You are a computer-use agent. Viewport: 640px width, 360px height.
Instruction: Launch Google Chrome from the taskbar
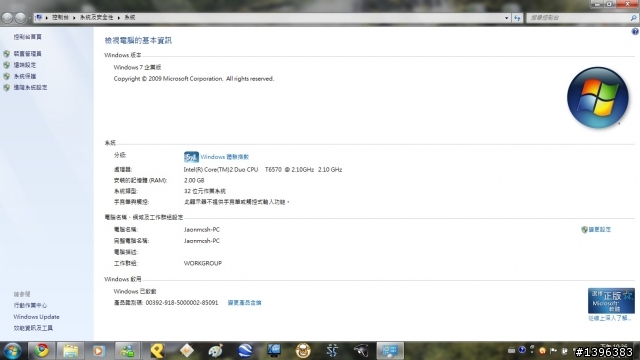click(x=41, y=351)
